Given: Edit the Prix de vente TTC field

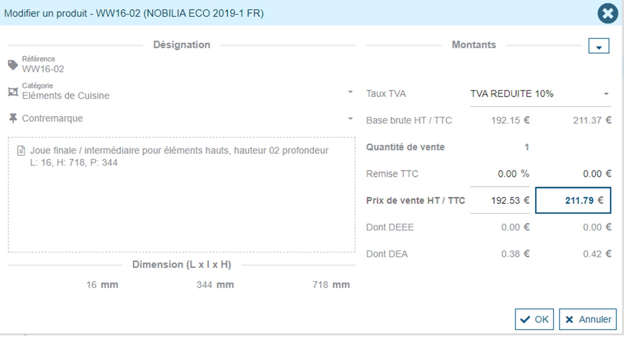Looking at the screenshot, I should tap(573, 200).
